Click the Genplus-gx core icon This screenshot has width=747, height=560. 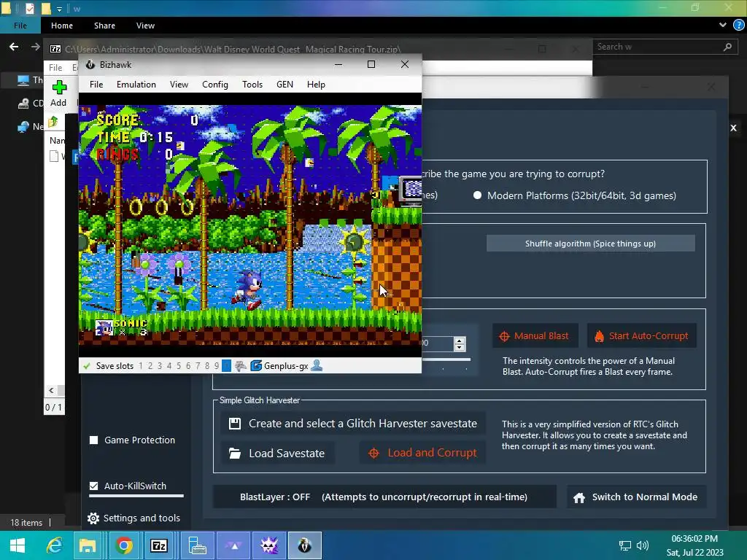[256, 366]
